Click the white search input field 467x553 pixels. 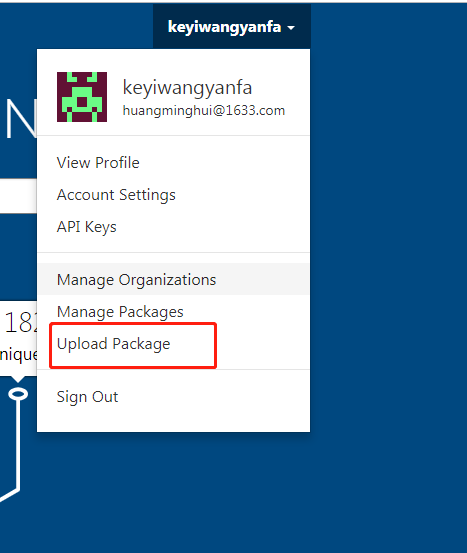click(18, 196)
